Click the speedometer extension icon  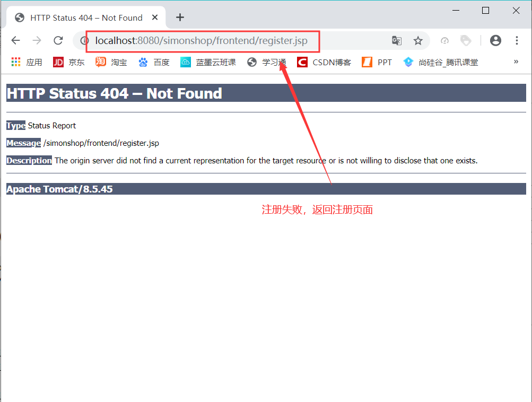444,41
